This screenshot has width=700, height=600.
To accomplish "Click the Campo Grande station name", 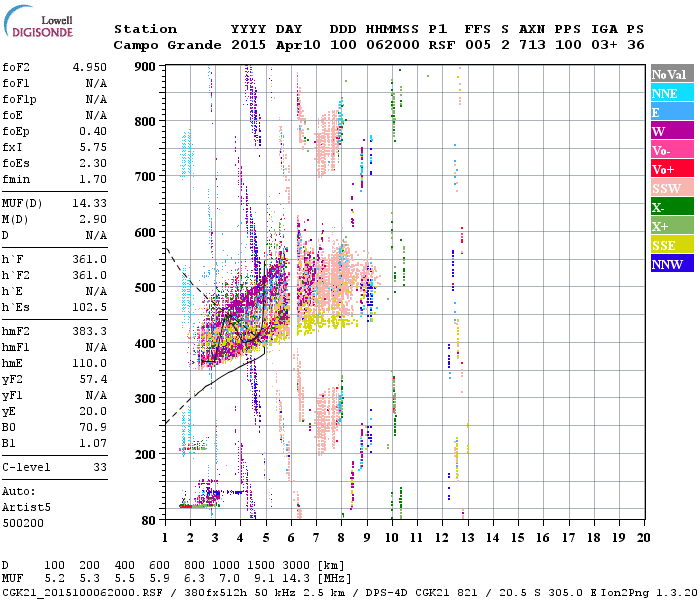I will 167,45.
